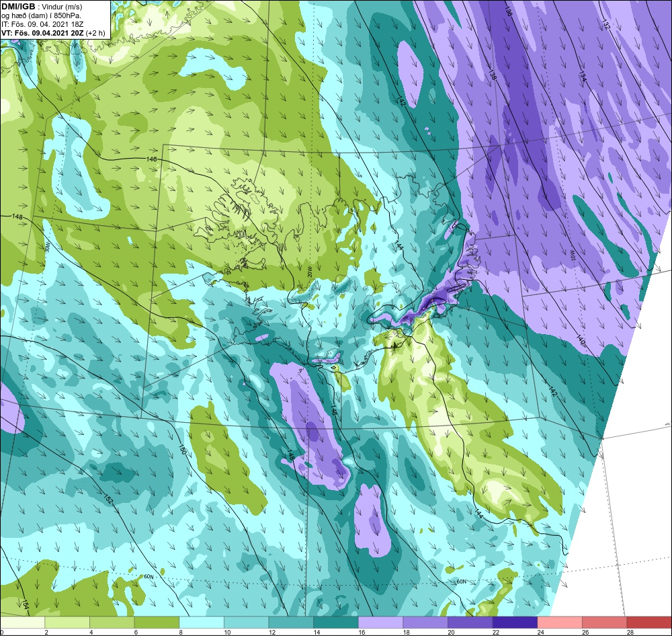672x636 pixels.
Task: Click the 144 contour label southeast of Iceland
Action: pos(478,514)
